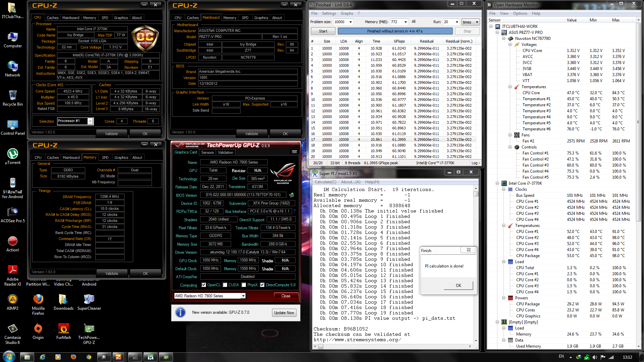This screenshot has width=644, height=362.
Task: Open the AMD Radeon HD 7900 Series dropdown
Action: (x=243, y=296)
